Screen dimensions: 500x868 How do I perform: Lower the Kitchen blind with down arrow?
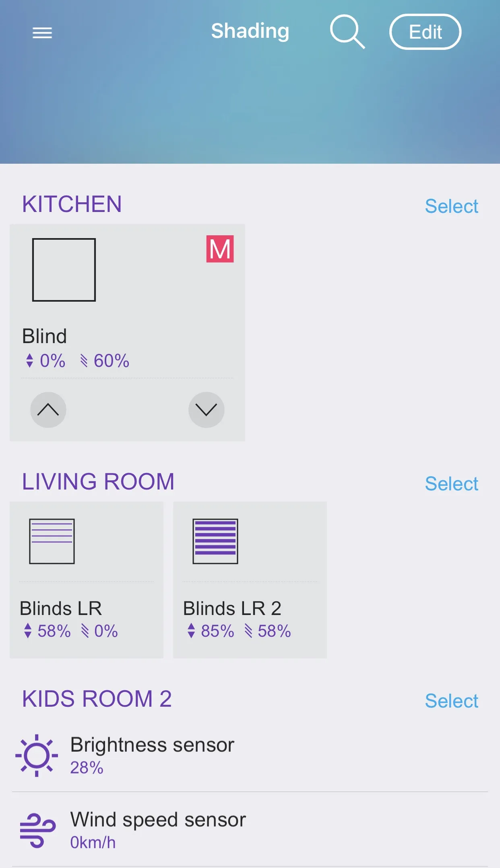[206, 410]
